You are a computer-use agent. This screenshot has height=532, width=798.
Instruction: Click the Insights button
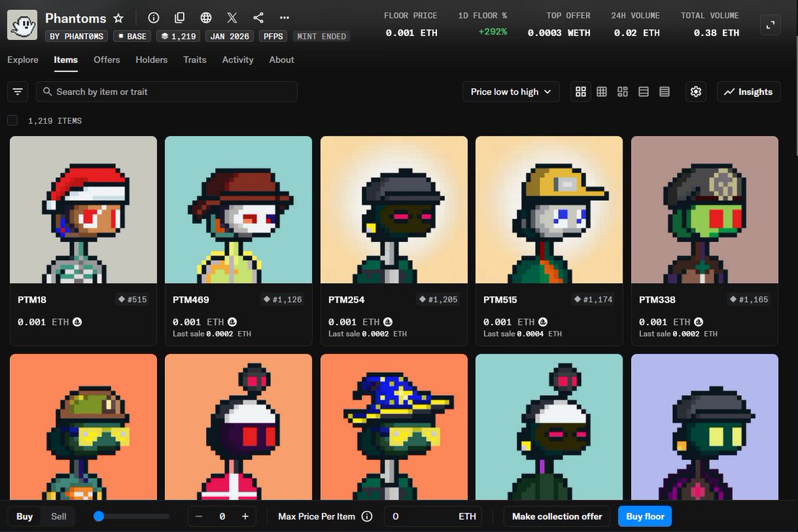(749, 92)
